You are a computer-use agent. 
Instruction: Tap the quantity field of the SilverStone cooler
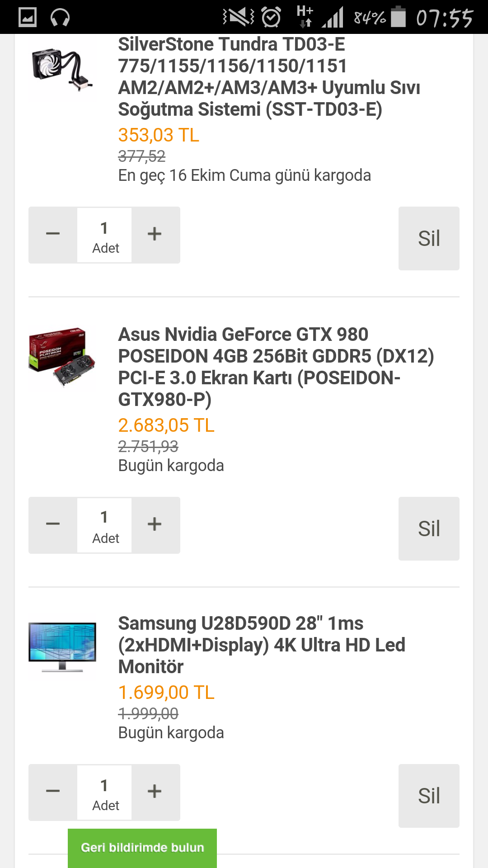pos(104,235)
